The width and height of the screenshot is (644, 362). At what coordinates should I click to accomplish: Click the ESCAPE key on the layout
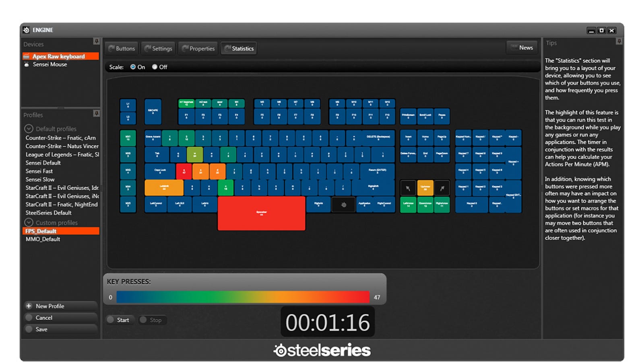coord(153,111)
